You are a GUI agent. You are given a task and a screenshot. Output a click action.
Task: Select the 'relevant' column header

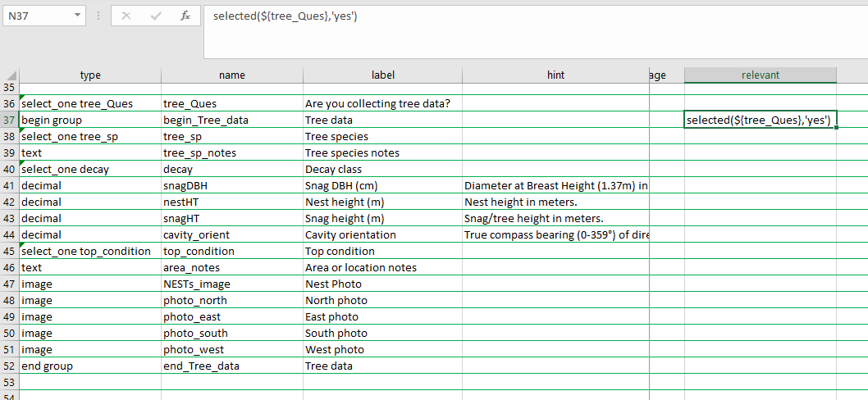tap(760, 75)
